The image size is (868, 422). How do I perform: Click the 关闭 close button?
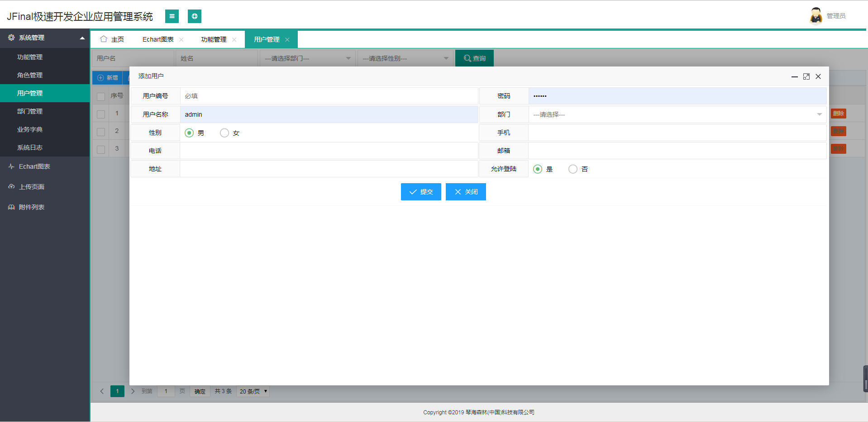coord(466,192)
